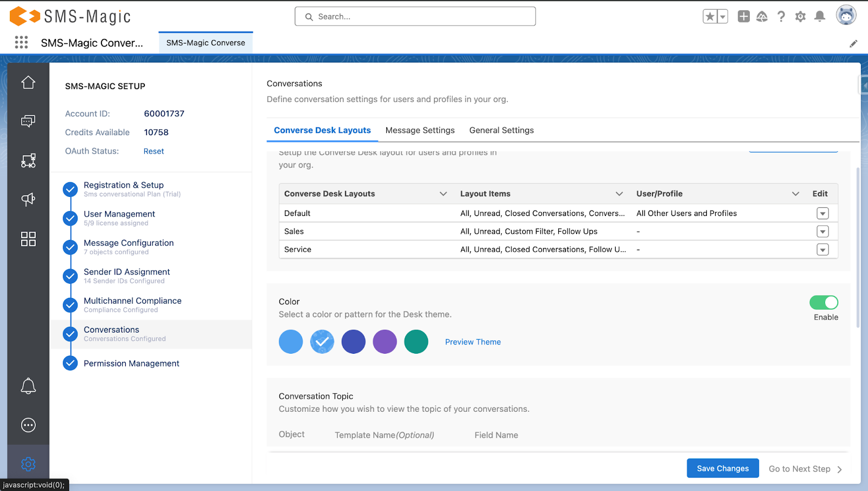The height and width of the screenshot is (491, 868).
Task: Toggle the Color Enable switch
Action: point(824,302)
